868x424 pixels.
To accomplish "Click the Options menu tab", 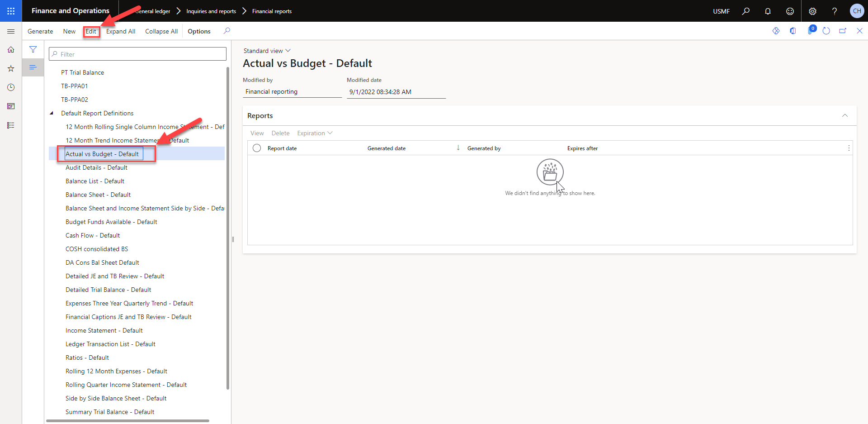I will coord(199,31).
